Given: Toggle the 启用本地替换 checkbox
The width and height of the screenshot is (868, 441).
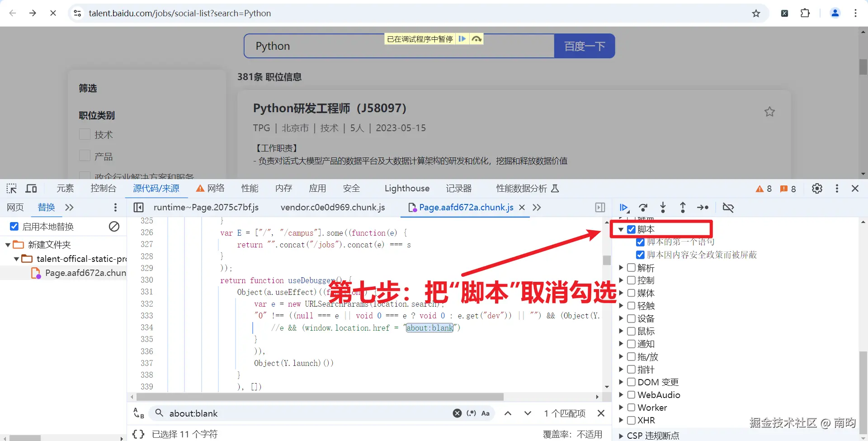Looking at the screenshot, I should point(14,226).
